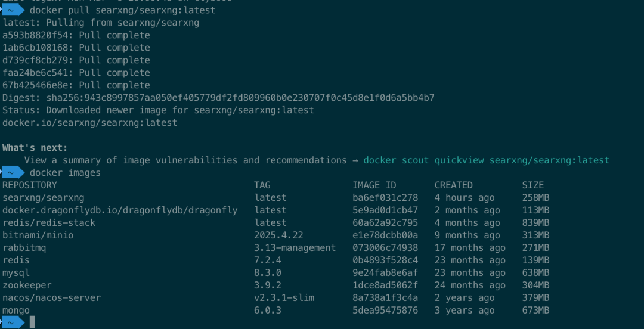
Task: Click image ID '0b4893f528c4'
Action: point(385,260)
